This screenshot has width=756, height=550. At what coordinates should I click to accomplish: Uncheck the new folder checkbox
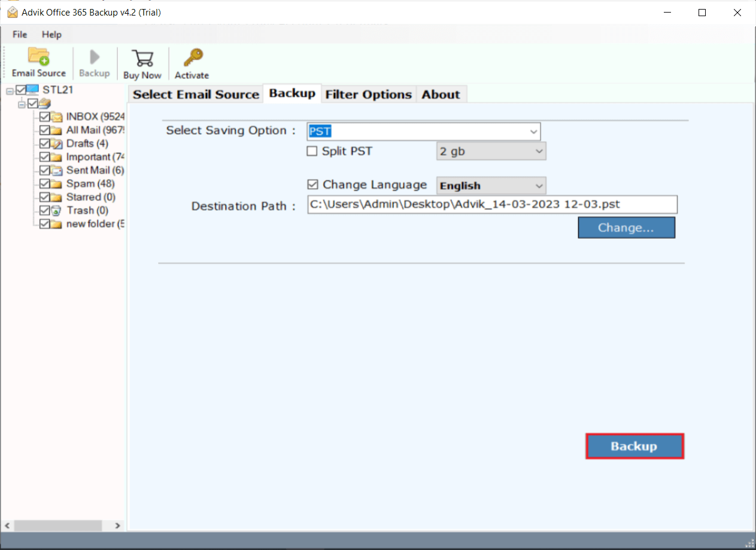click(44, 224)
